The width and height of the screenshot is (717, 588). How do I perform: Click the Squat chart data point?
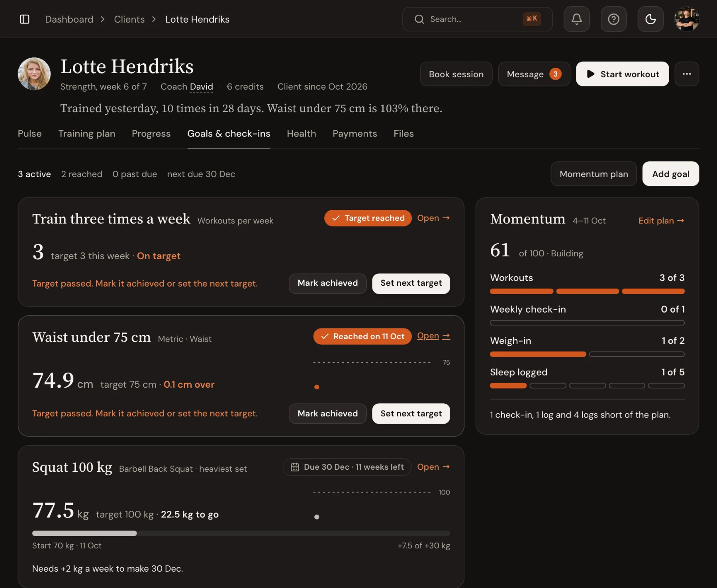point(317,517)
